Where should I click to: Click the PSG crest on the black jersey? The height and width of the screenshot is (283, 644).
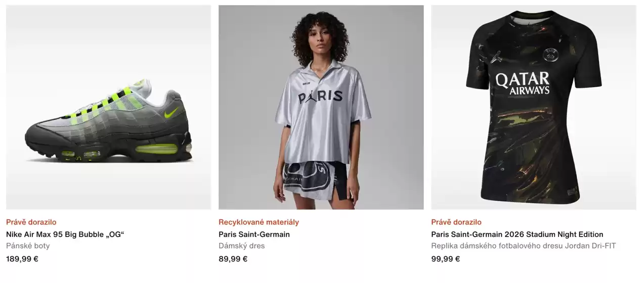550,55
